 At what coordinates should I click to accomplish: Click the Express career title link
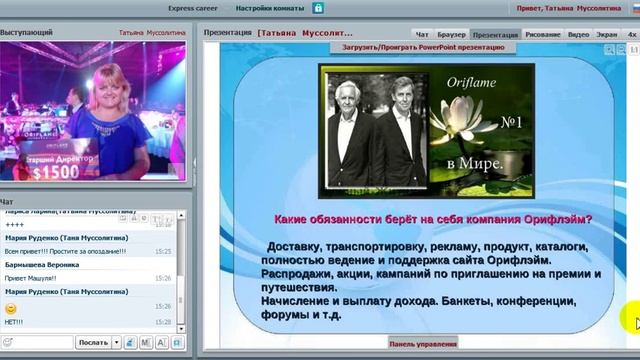[193, 8]
